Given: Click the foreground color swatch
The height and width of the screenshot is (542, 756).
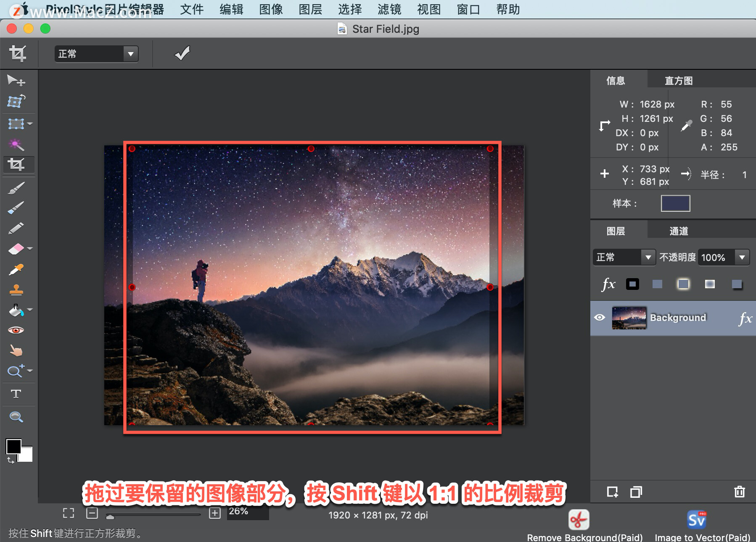Looking at the screenshot, I should [x=14, y=447].
